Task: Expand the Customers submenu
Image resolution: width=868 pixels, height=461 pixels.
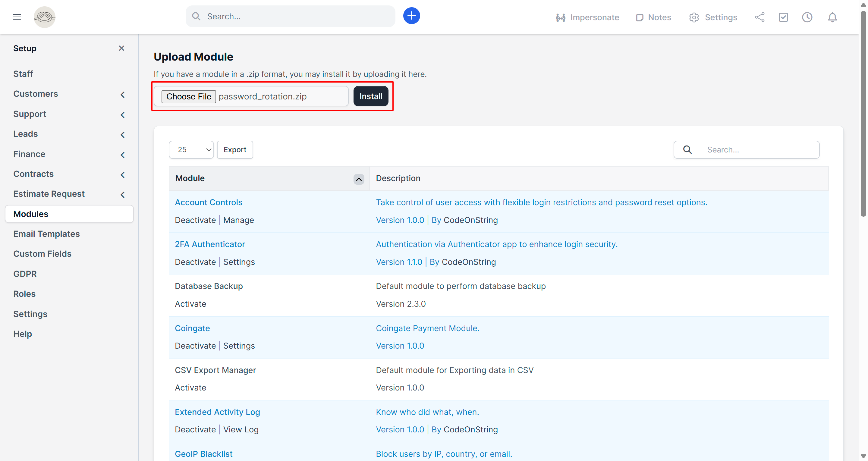Action: click(123, 94)
